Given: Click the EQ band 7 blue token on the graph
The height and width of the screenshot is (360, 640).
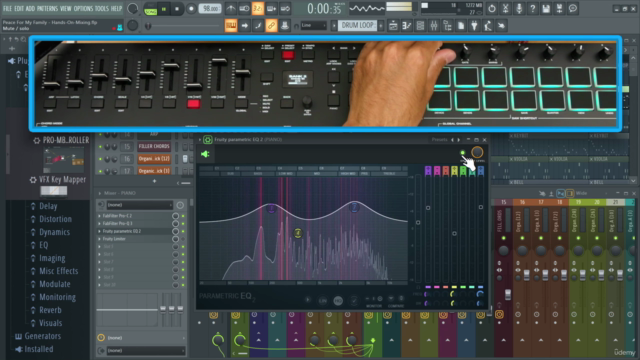Looking at the screenshot, I should pos(354,207).
